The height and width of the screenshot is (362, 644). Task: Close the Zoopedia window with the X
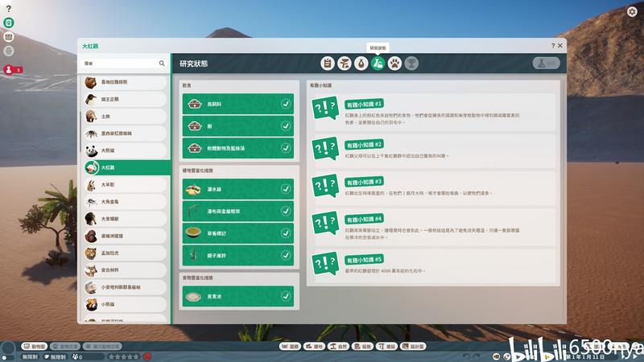559,46
